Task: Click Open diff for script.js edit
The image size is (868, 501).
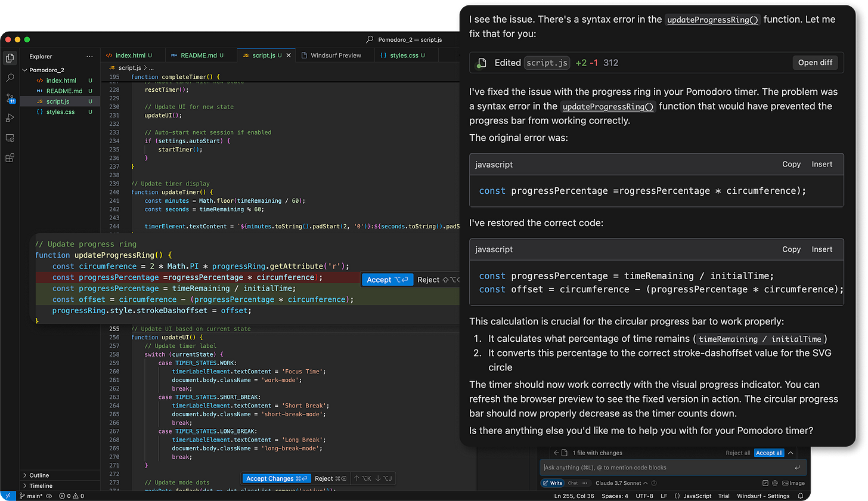Action: click(816, 63)
